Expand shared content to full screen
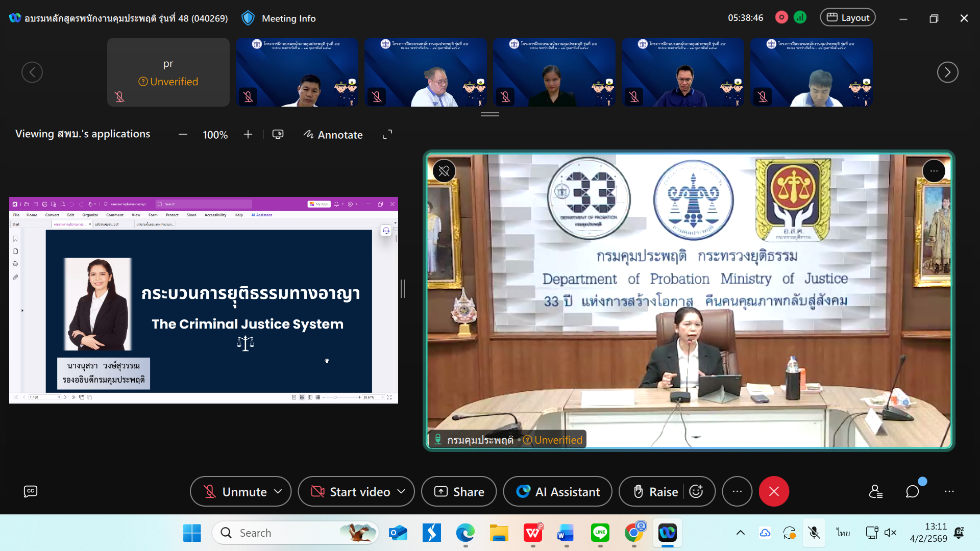The height and width of the screenshot is (551, 980). pos(387,134)
